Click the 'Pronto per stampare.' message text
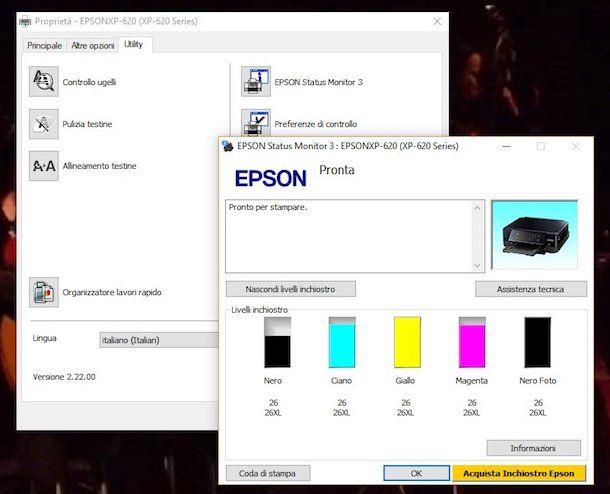The width and height of the screenshot is (610, 494). [268, 207]
